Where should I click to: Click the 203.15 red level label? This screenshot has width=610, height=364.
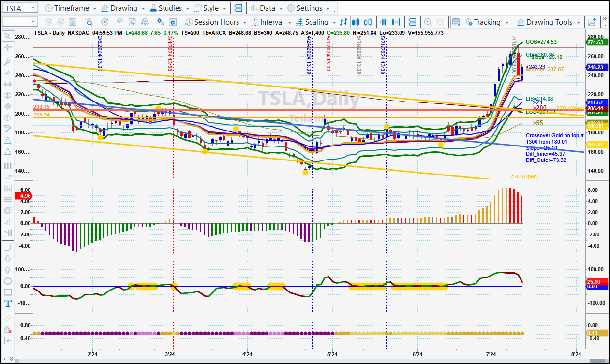point(42,107)
